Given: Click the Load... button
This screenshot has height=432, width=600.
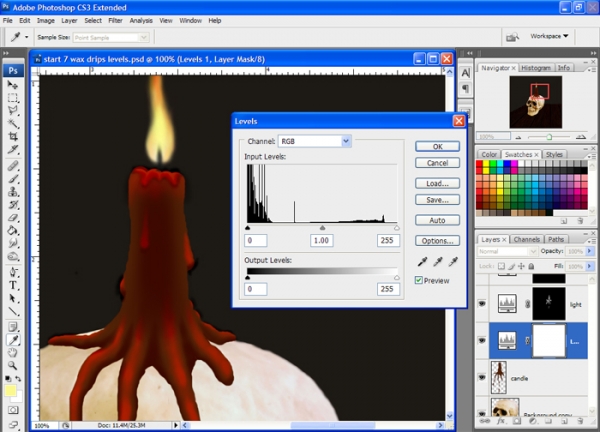Looking at the screenshot, I should click(437, 183).
